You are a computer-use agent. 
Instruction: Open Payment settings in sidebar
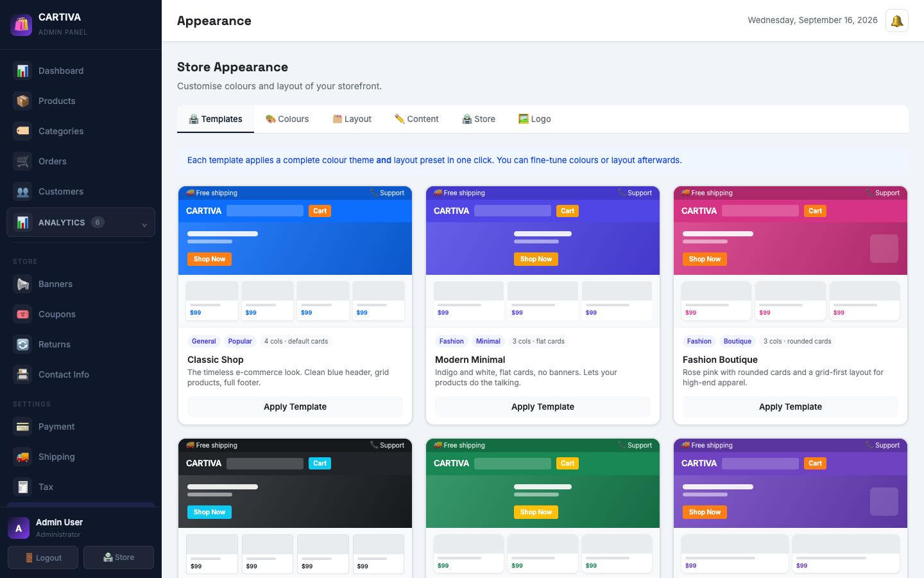click(81, 426)
